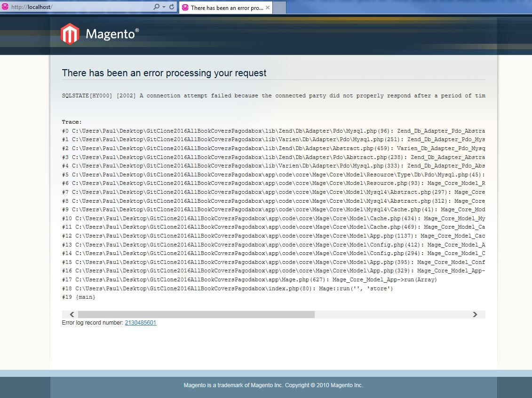532x398 pixels.
Task: Click the 'Error log record number:' label
Action: 92,323
